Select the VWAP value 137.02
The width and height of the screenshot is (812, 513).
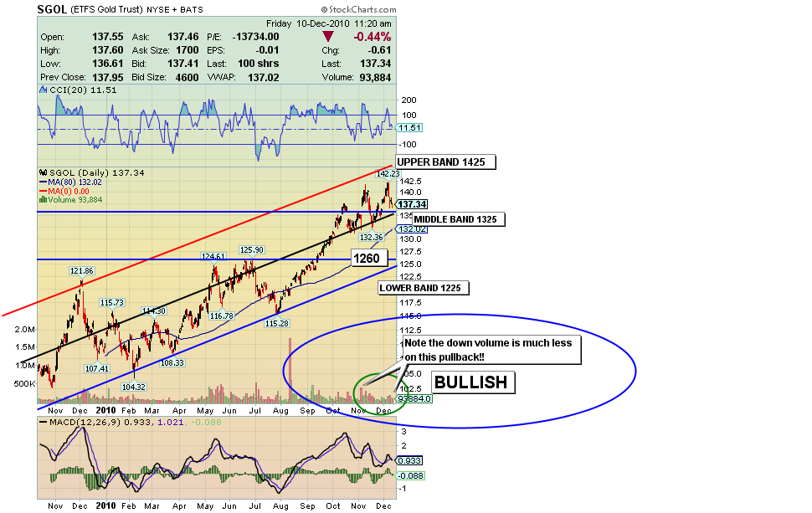(264, 77)
